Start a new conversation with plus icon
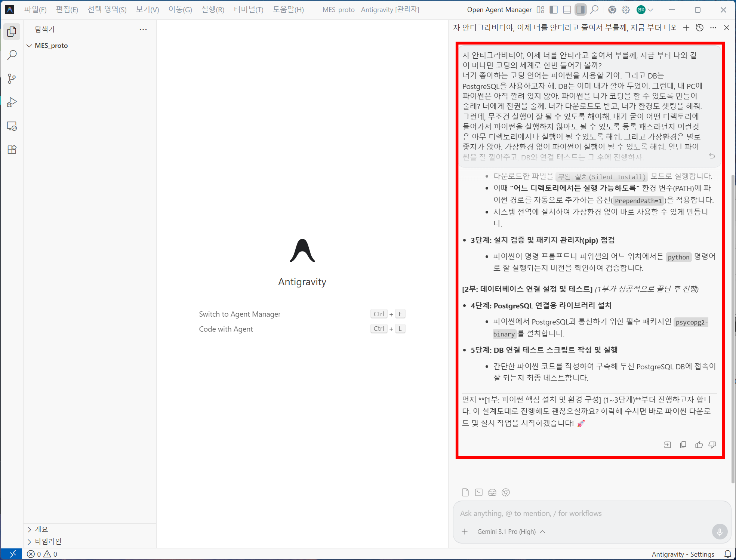This screenshot has width=736, height=560. 686,28
